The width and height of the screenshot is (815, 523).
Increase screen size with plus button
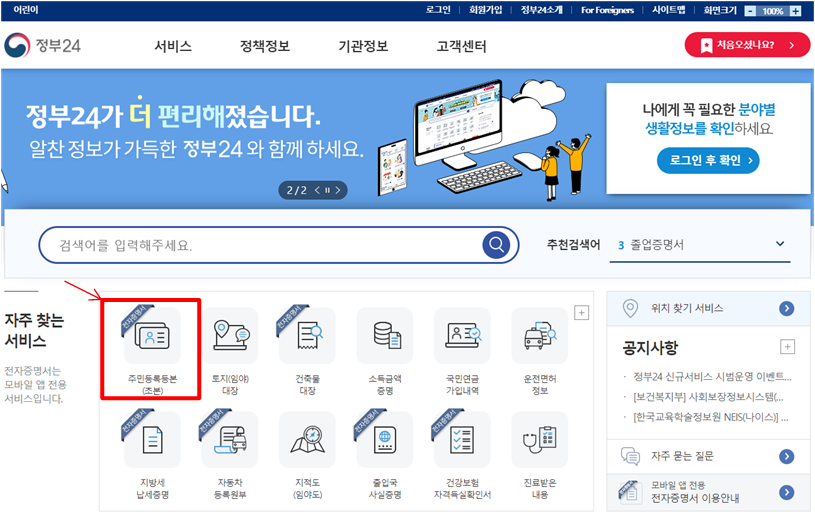(795, 11)
